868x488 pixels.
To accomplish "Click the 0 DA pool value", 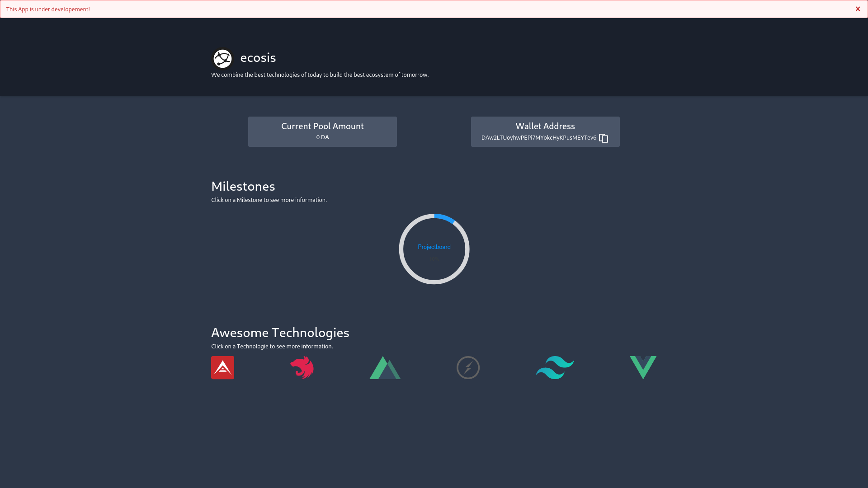I will coord(322,137).
